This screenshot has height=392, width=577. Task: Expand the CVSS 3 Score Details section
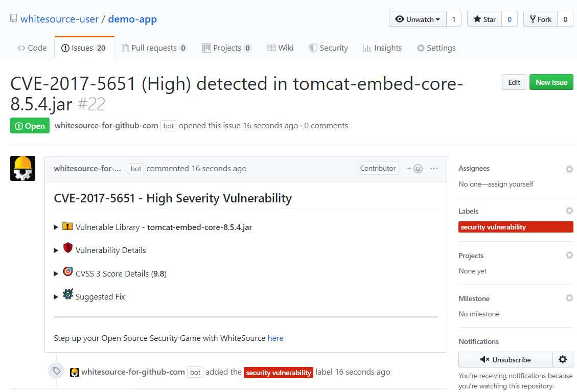pos(56,273)
